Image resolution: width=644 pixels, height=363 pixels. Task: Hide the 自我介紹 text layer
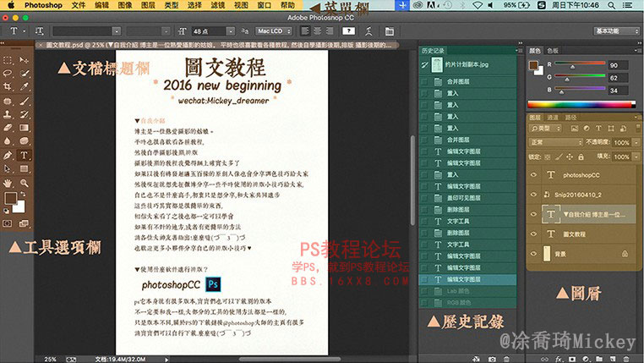(x=533, y=214)
